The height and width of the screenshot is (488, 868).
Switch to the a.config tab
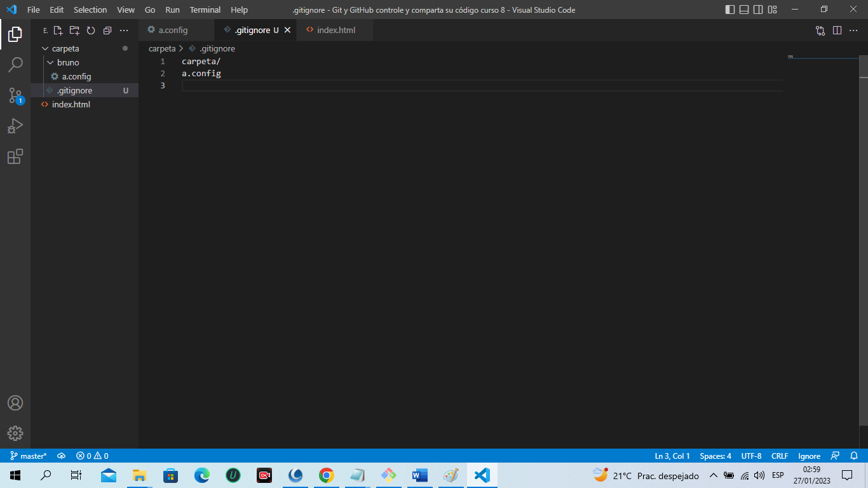pyautogui.click(x=177, y=30)
